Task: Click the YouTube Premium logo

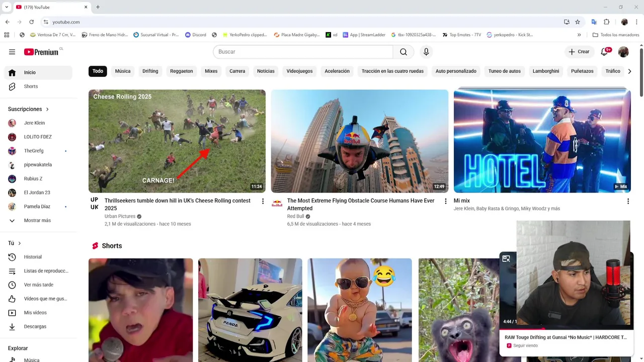Action: tap(41, 52)
